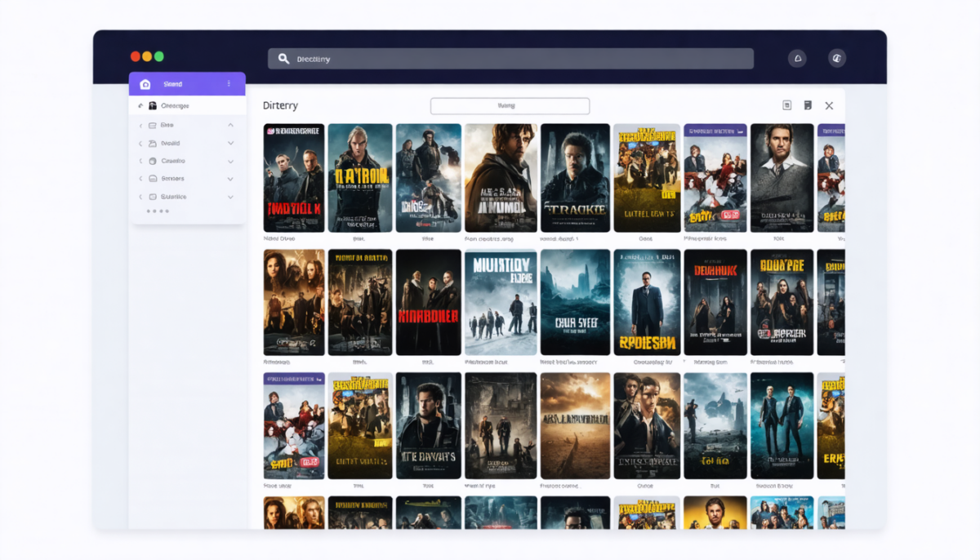Click the round icon of the Creentro sidebar row
The width and height of the screenshot is (980, 560).
point(153,161)
